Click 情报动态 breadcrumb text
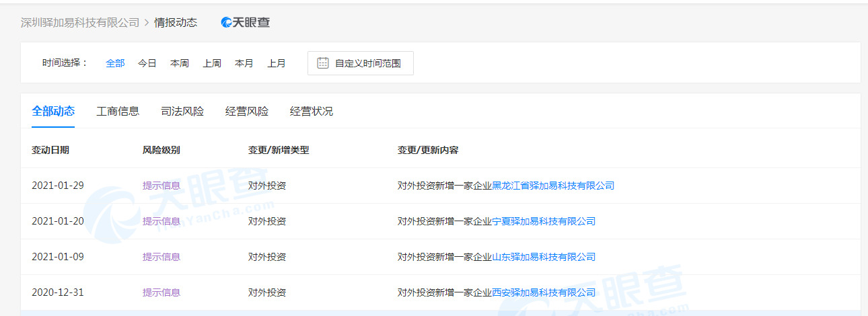The height and width of the screenshot is (316, 868). click(176, 22)
